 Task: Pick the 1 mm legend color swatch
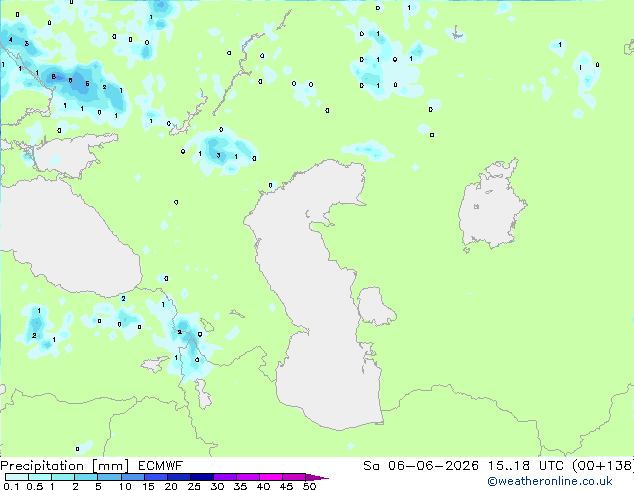pos(63,477)
